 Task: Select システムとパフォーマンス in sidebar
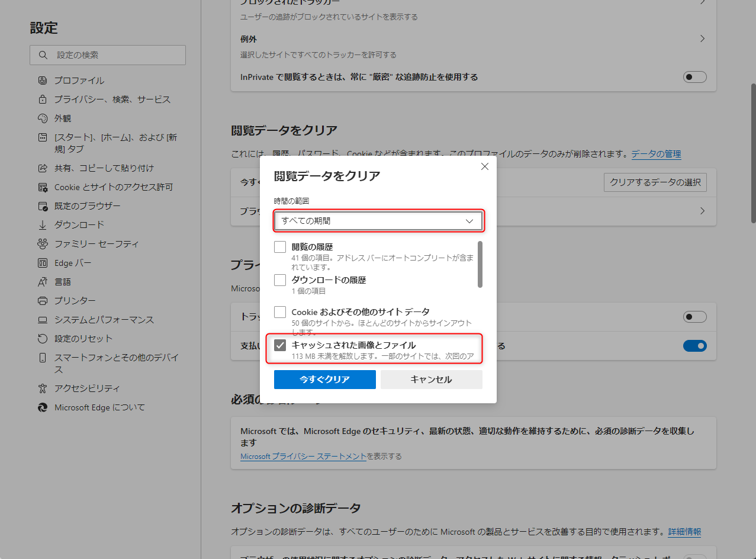[x=104, y=320]
